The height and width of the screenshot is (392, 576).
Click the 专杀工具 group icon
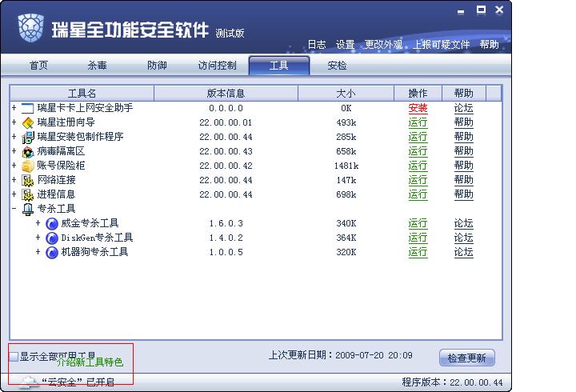pos(27,209)
